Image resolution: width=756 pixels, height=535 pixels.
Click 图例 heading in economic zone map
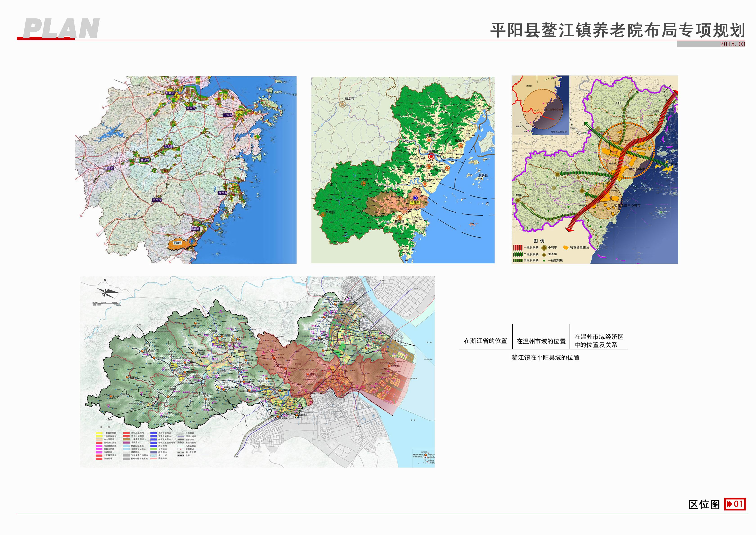539,241
